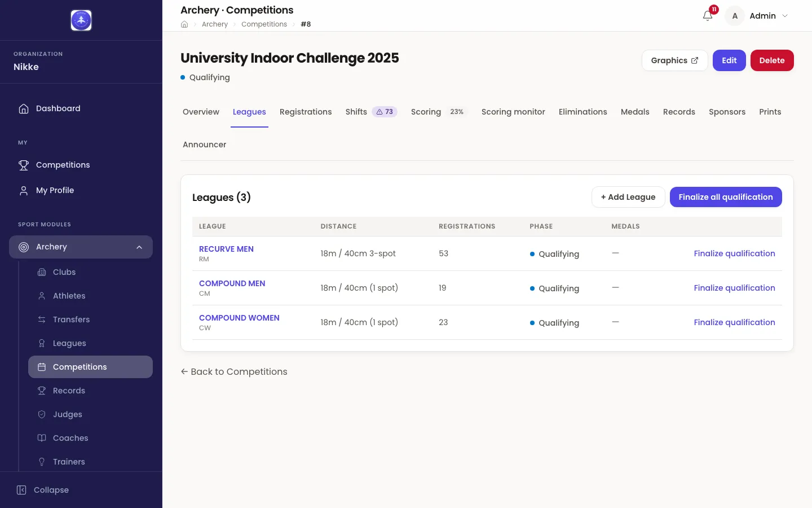Click the Add League button

click(x=628, y=197)
